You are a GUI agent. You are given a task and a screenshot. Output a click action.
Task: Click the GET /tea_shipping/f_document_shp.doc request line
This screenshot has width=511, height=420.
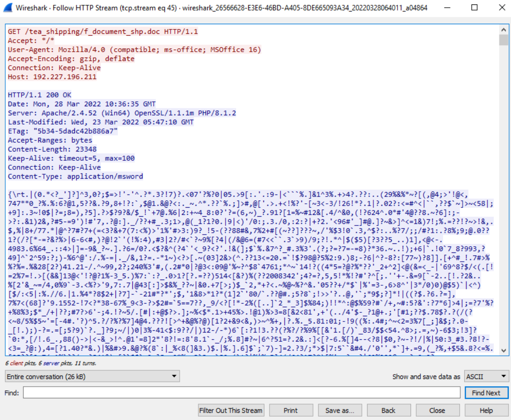point(103,31)
